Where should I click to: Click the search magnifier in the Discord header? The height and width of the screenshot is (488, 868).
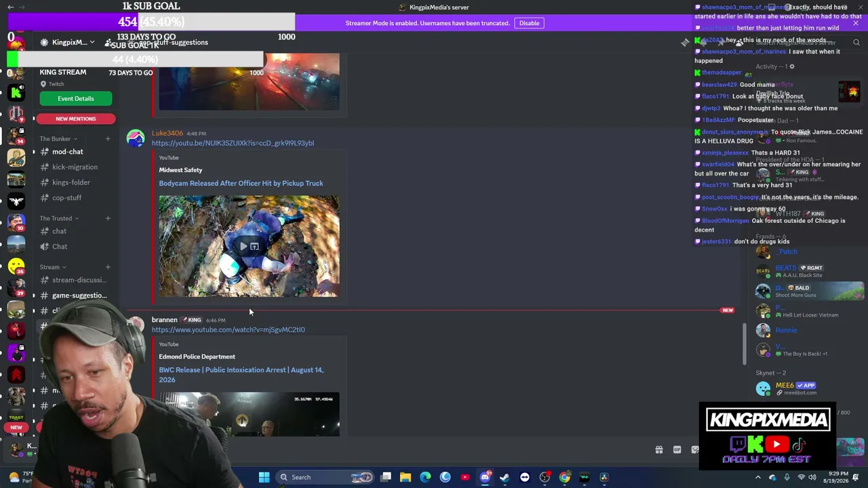click(x=856, y=43)
